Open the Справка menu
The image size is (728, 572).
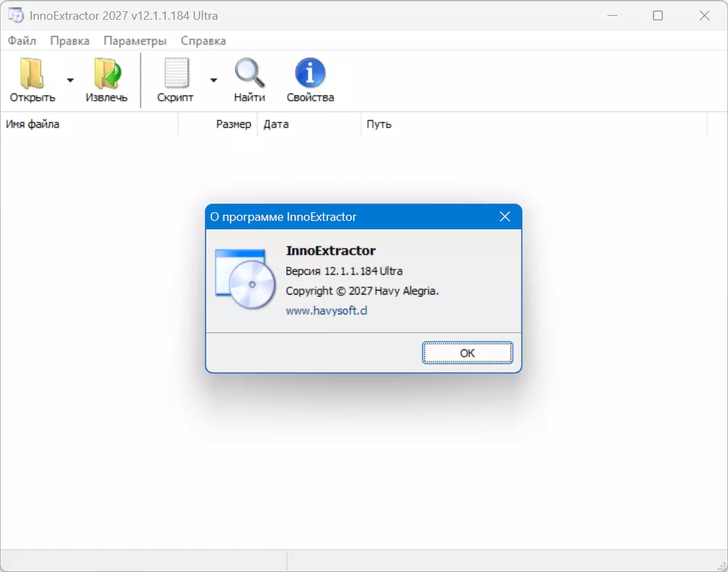[x=204, y=41]
